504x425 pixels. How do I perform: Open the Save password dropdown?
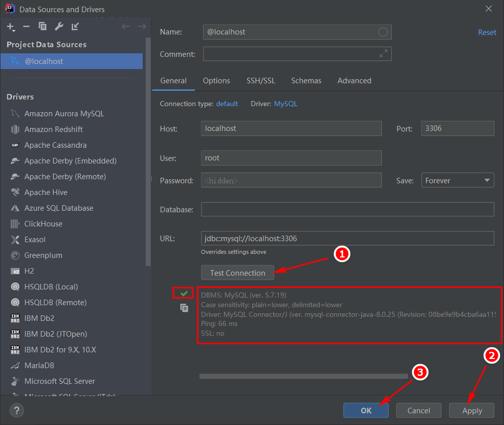[457, 180]
